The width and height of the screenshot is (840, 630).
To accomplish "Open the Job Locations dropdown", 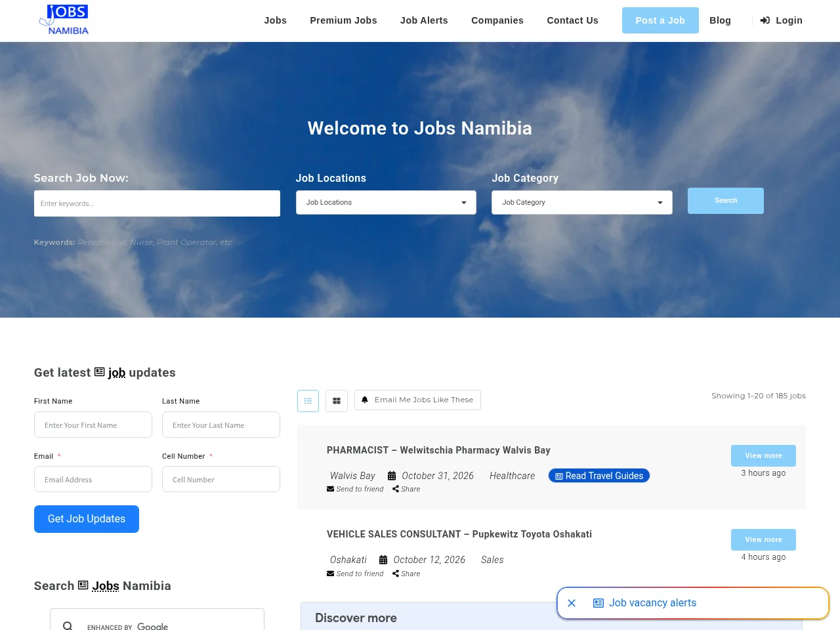I will (x=386, y=202).
